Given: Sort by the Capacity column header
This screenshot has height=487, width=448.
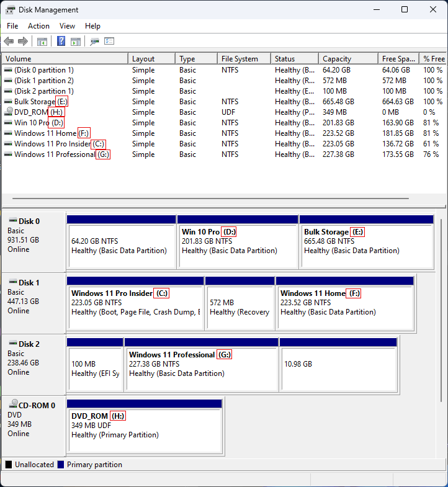Looking at the screenshot, I should point(349,59).
